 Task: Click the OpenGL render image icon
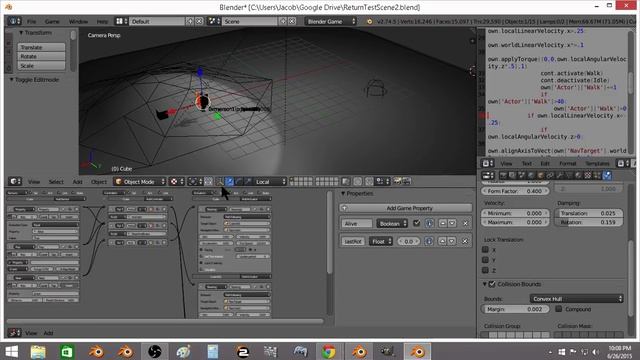397,182
